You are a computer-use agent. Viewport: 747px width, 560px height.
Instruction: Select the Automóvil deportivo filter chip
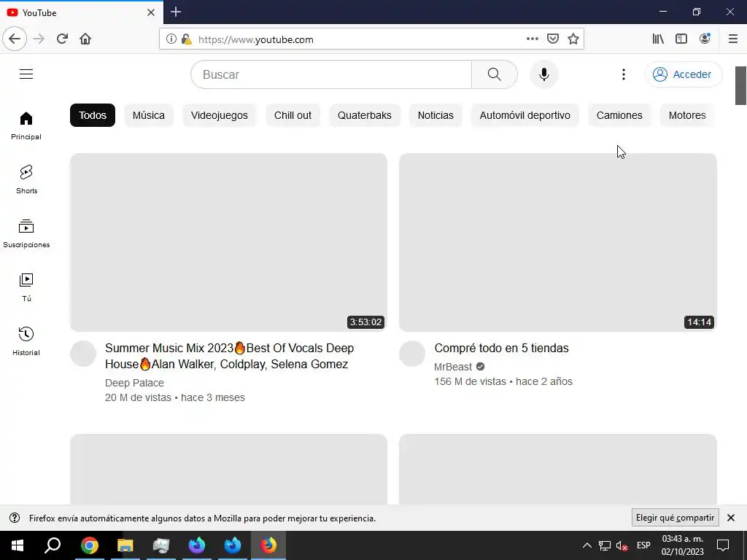tap(525, 115)
